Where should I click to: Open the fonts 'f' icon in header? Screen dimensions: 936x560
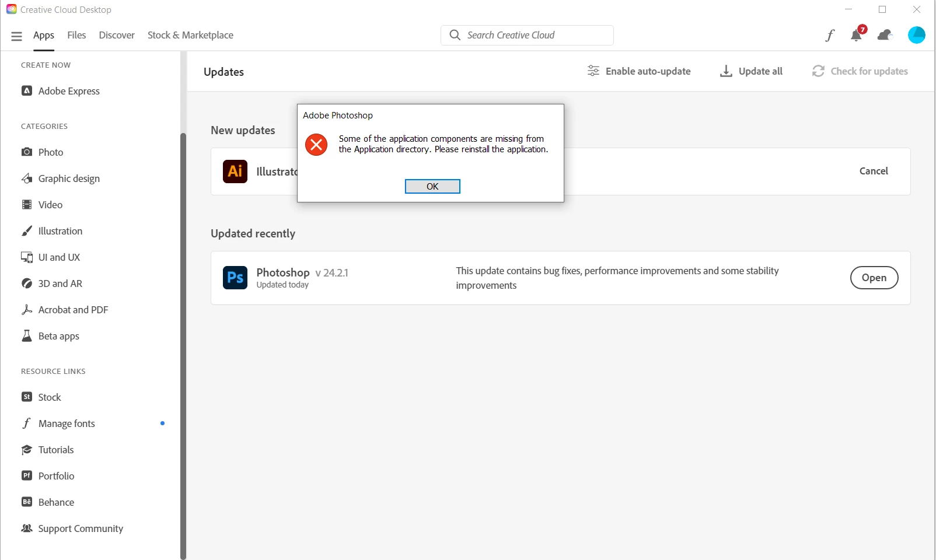(830, 35)
